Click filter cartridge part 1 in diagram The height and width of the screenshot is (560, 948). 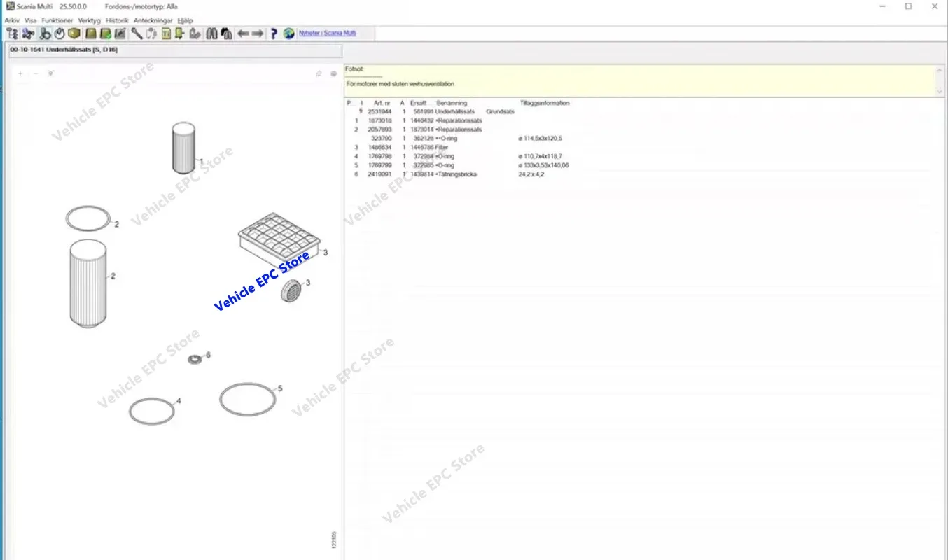(183, 148)
